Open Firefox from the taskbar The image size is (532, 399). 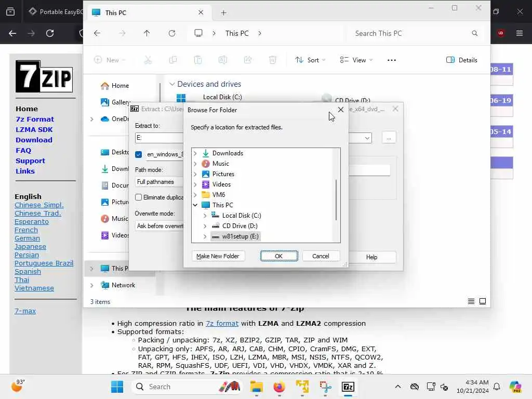(279, 387)
